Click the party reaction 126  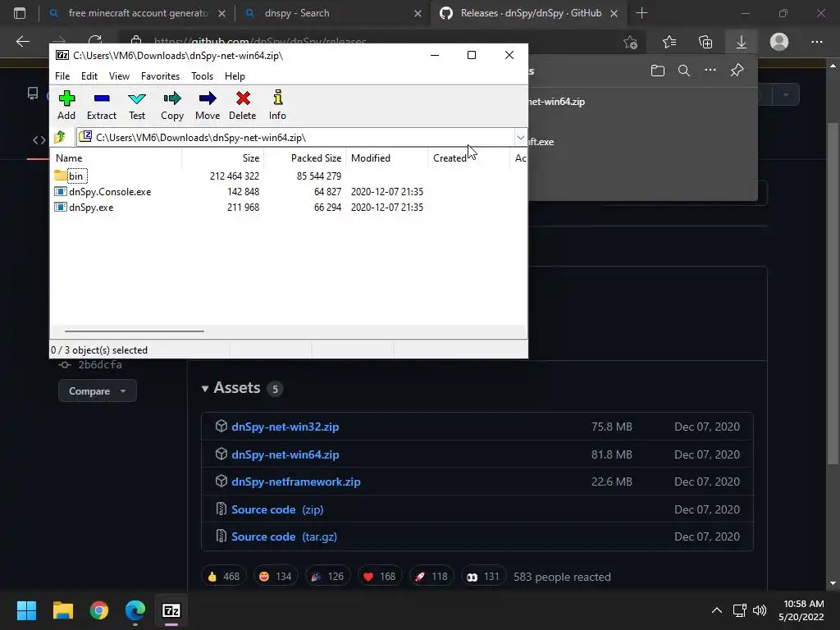(x=327, y=577)
